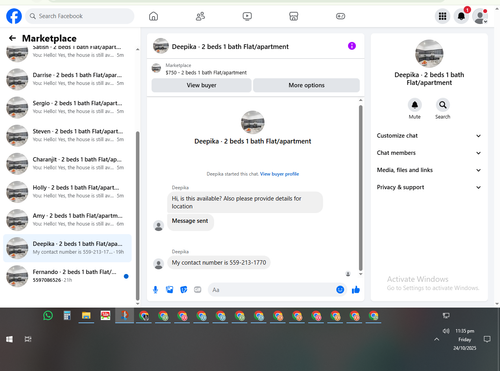This screenshot has width=500, height=371.
Task: Expand Media, files and links section
Action: pyautogui.click(x=429, y=170)
